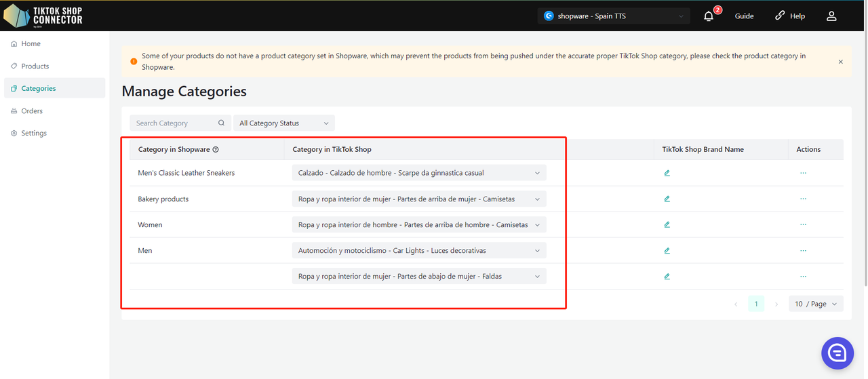The width and height of the screenshot is (868, 379).
Task: Edit brand name for Bakery products row
Action: click(667, 199)
